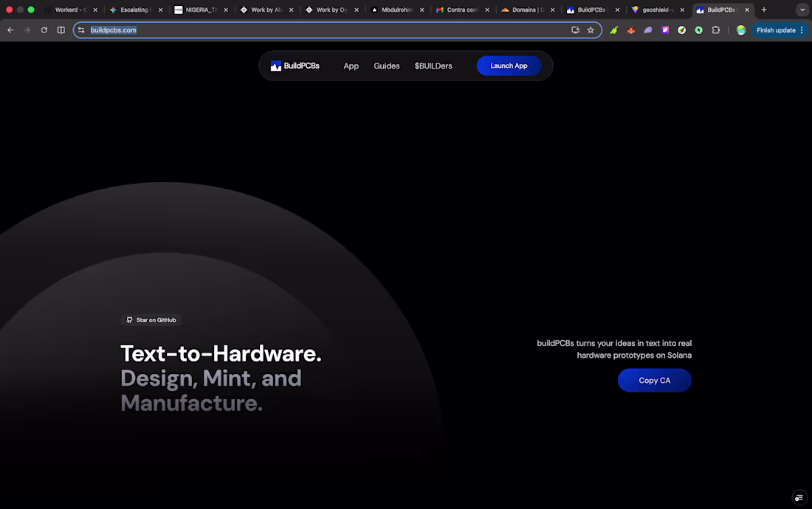The height and width of the screenshot is (509, 812).
Task: Open a new browser tab
Action: [x=764, y=10]
